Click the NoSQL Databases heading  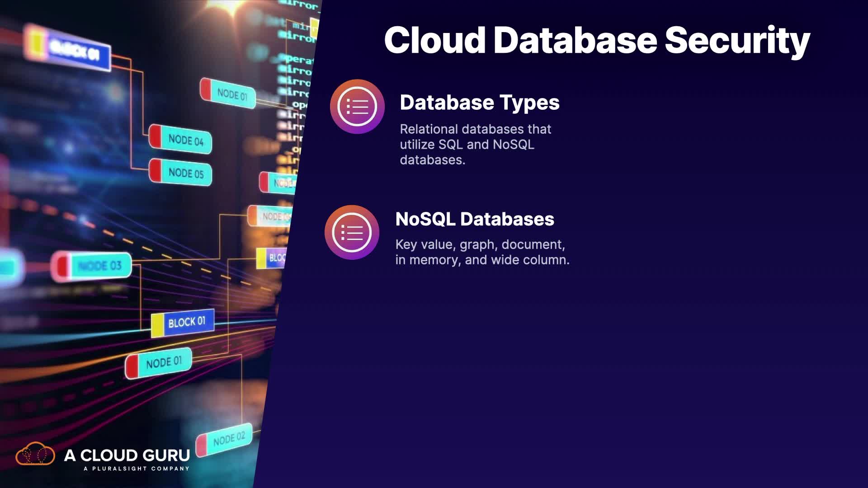click(475, 219)
